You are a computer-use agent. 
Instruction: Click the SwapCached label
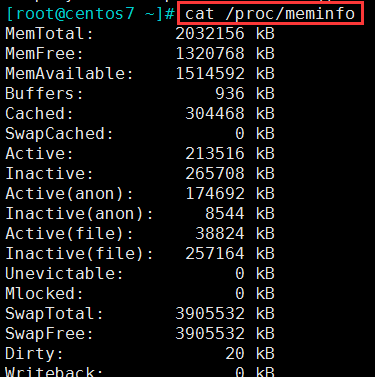59,134
